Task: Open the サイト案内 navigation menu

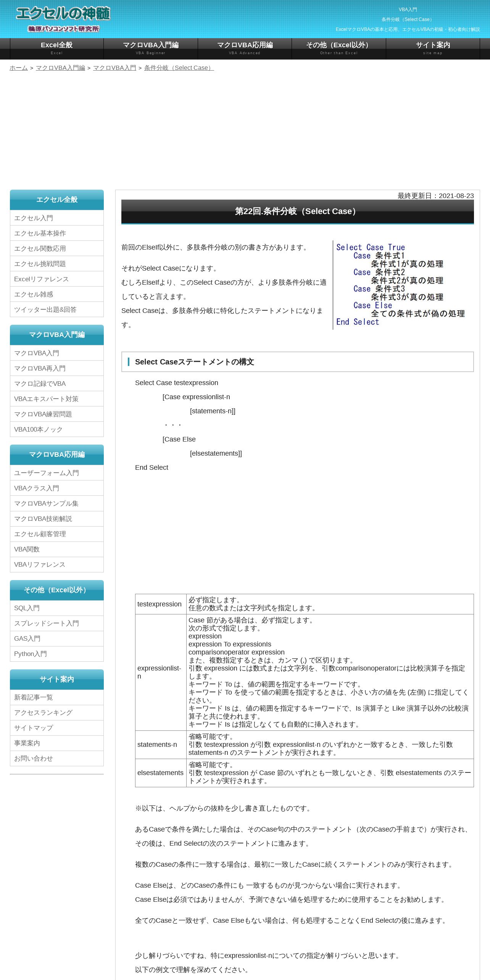Action: tap(433, 48)
